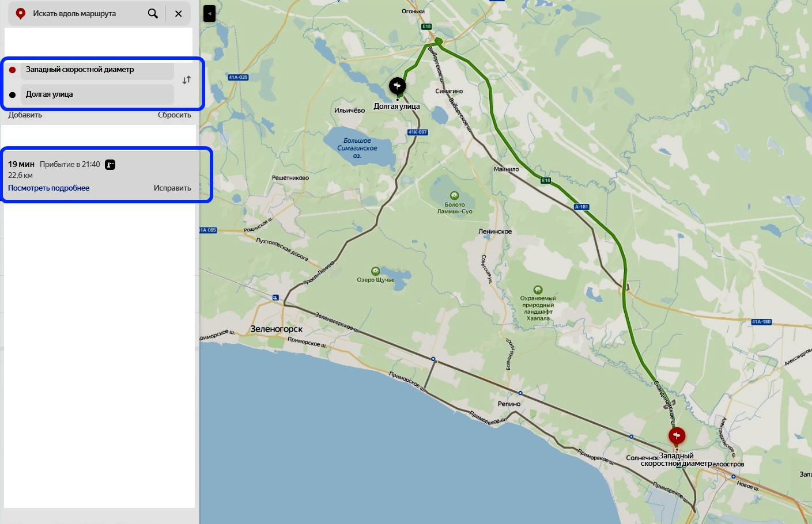Click the Долгая улица label on the map
The width and height of the screenshot is (812, 524).
tap(396, 107)
